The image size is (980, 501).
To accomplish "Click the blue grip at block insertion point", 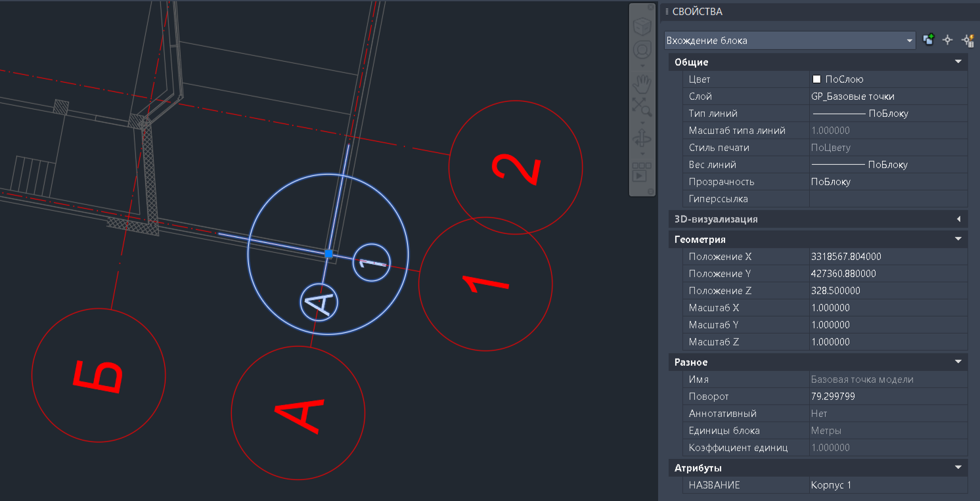I will pyautogui.click(x=328, y=253).
